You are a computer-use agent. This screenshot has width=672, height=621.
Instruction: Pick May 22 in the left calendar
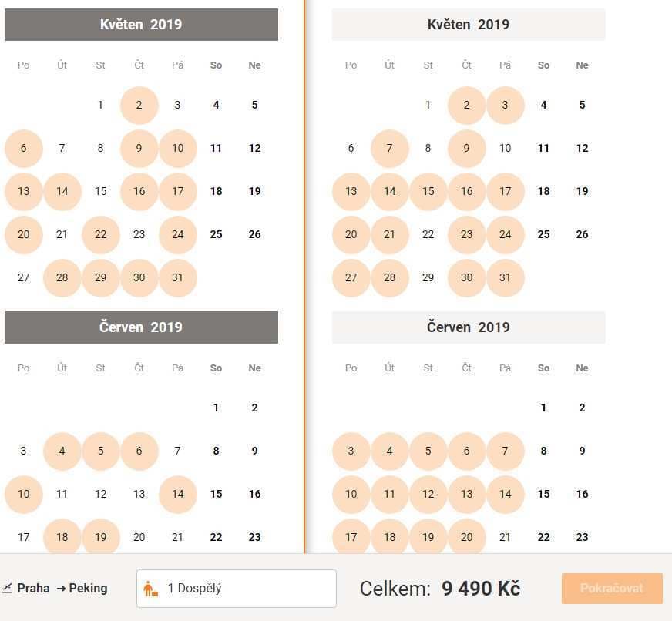coord(101,234)
